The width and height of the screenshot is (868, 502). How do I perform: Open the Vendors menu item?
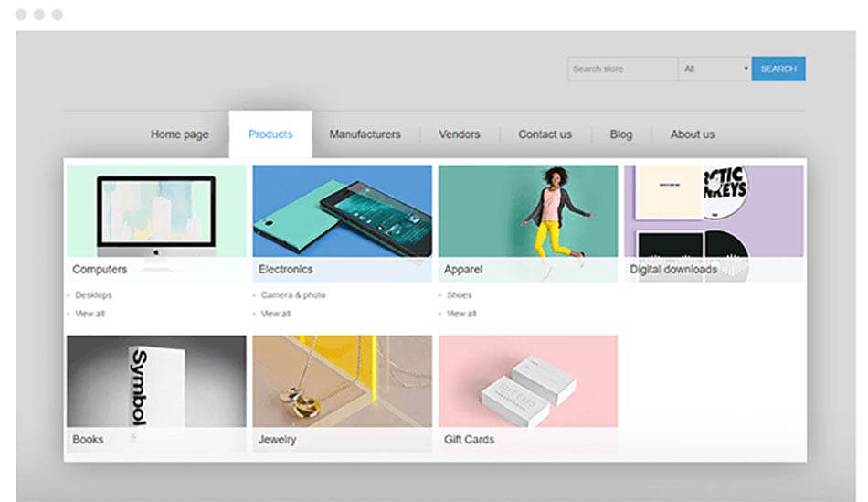[459, 134]
